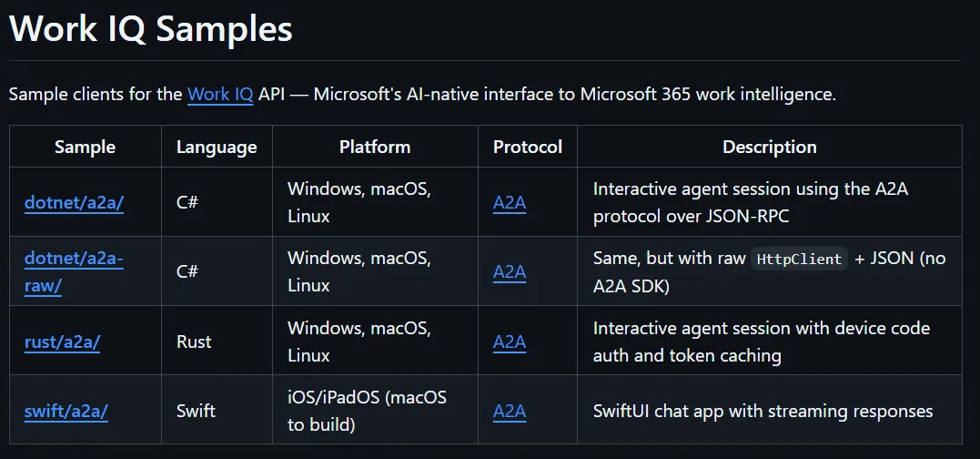Viewport: 980px width, 459px height.
Task: Click the Language column header
Action: coord(217,147)
